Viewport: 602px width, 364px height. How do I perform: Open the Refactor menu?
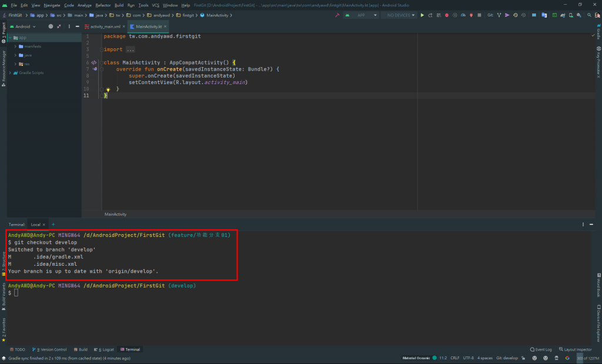tap(103, 5)
